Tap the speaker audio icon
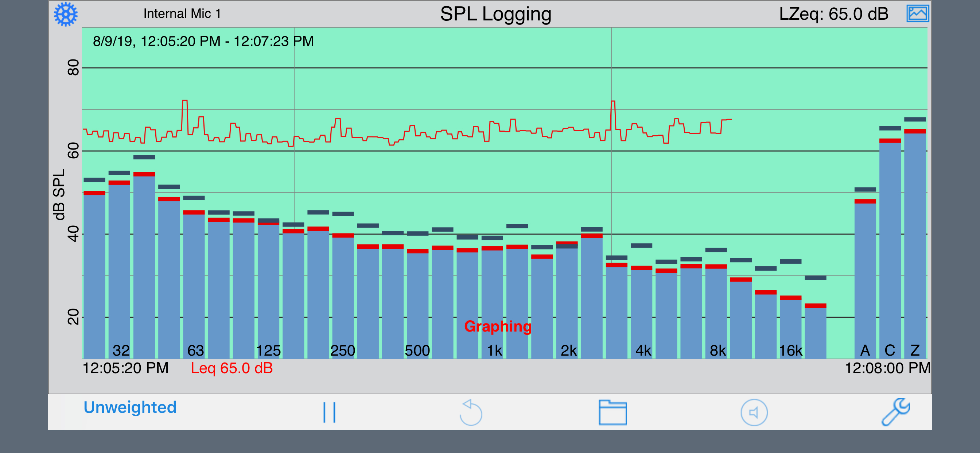Image resolution: width=980 pixels, height=453 pixels. (x=754, y=412)
